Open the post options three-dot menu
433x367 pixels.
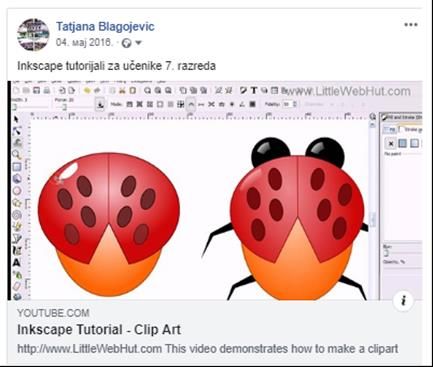tap(411, 25)
